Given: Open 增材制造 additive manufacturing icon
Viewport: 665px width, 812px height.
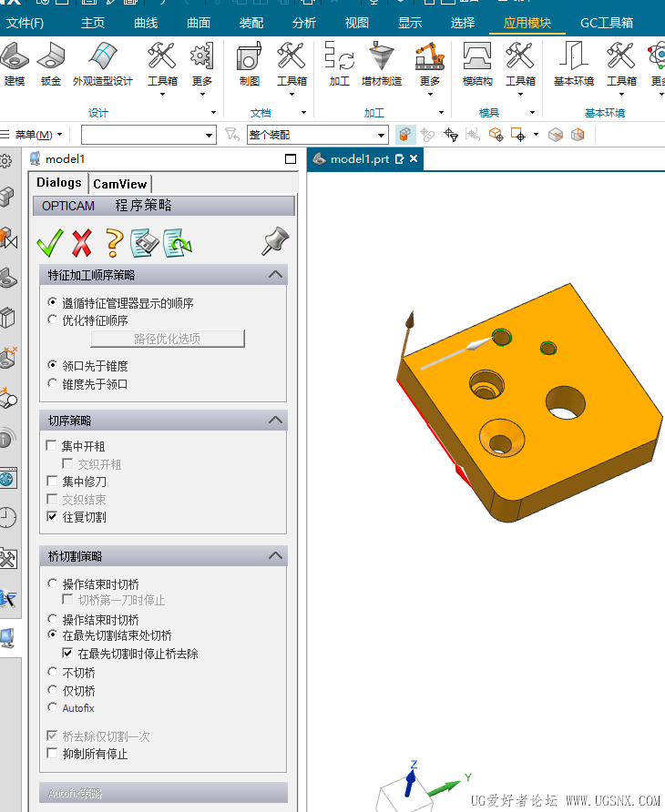Looking at the screenshot, I should point(382,65).
